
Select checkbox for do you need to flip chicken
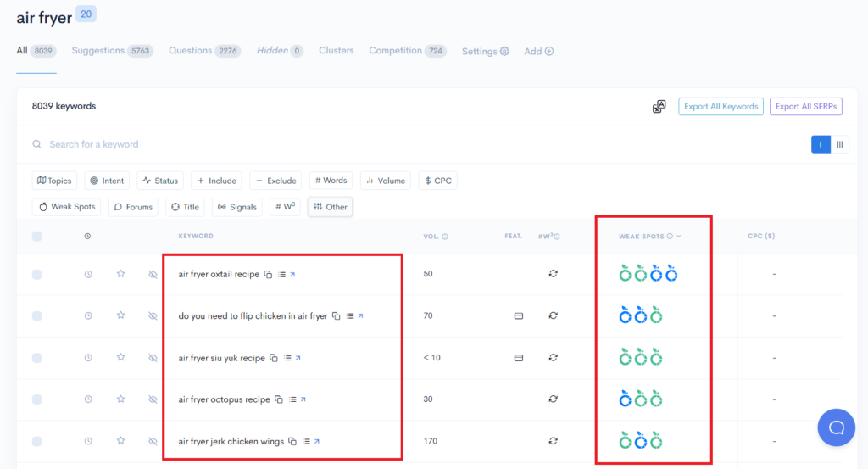click(37, 316)
